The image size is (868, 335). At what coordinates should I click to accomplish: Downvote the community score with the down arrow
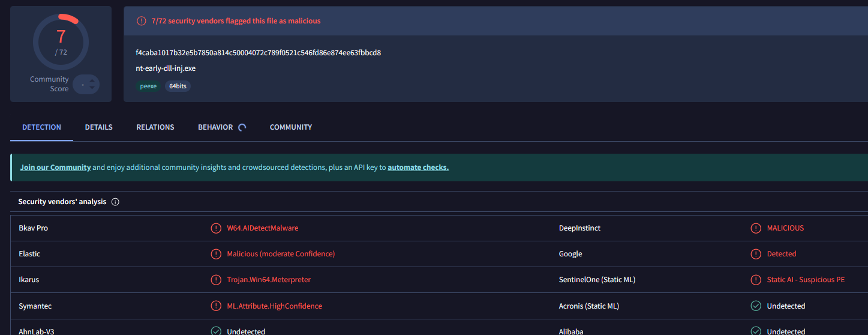(92, 88)
